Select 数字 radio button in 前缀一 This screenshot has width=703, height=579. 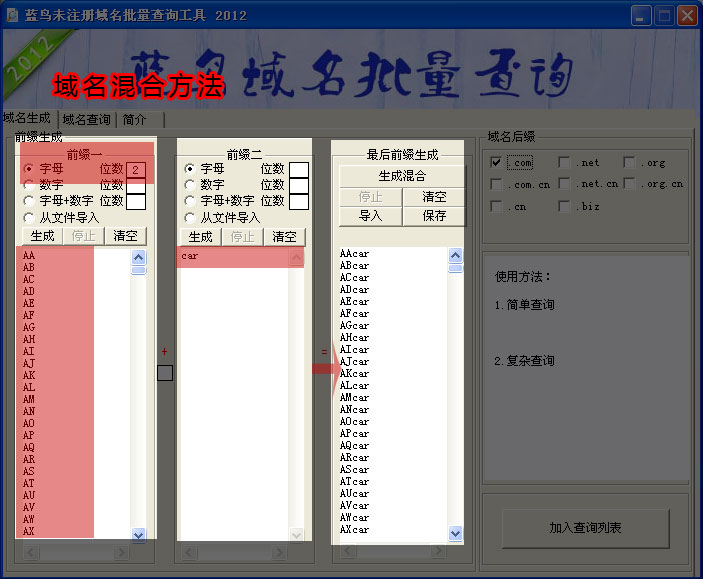29,185
